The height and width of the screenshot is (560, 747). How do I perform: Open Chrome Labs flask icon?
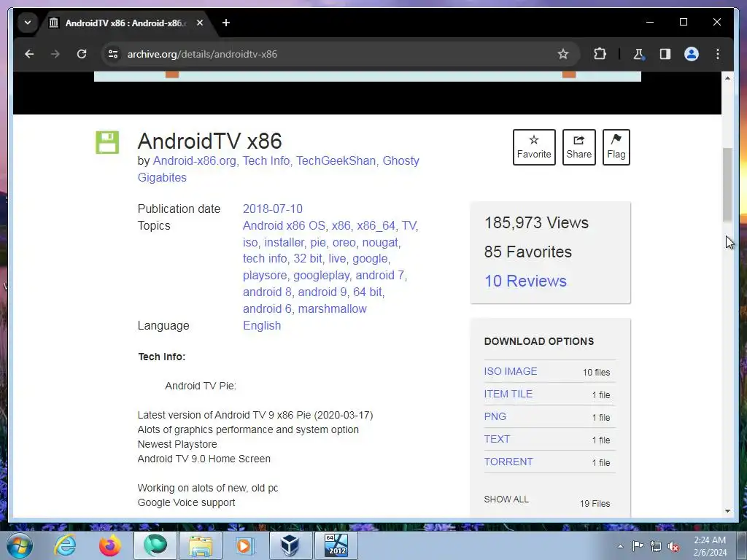click(638, 54)
